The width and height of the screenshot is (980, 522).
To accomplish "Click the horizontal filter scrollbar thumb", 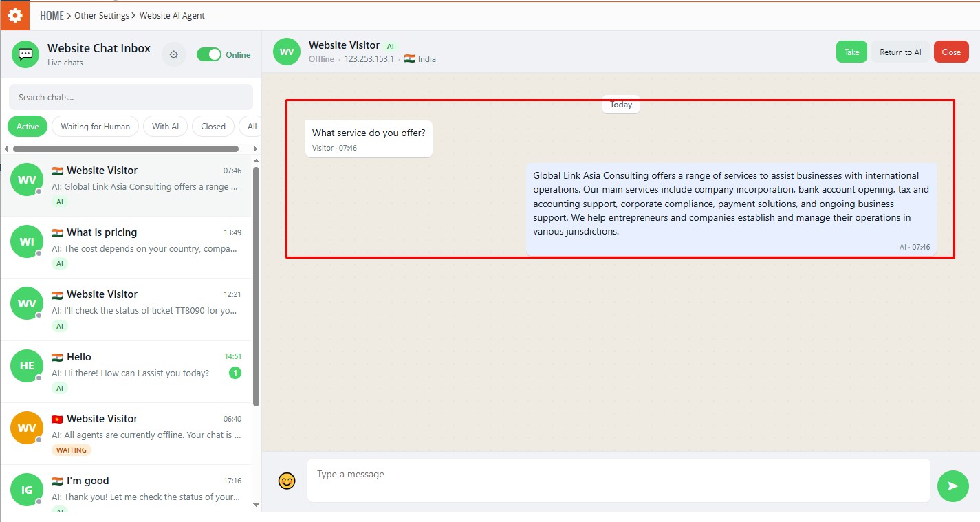I will [126, 149].
